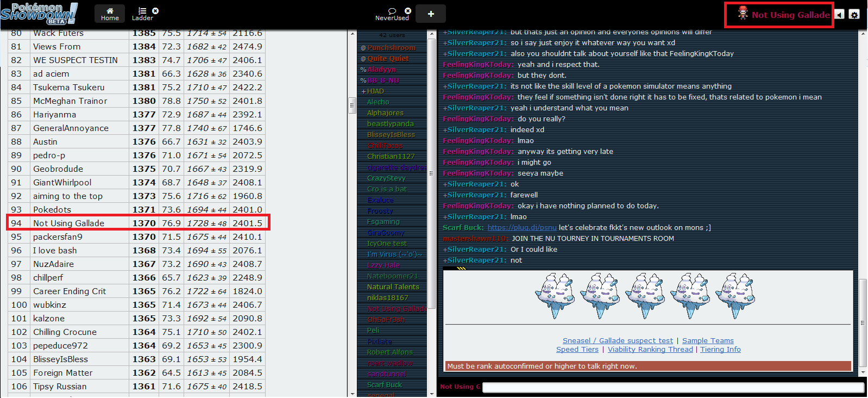Toggle sound with the speaker icon

tap(840, 15)
